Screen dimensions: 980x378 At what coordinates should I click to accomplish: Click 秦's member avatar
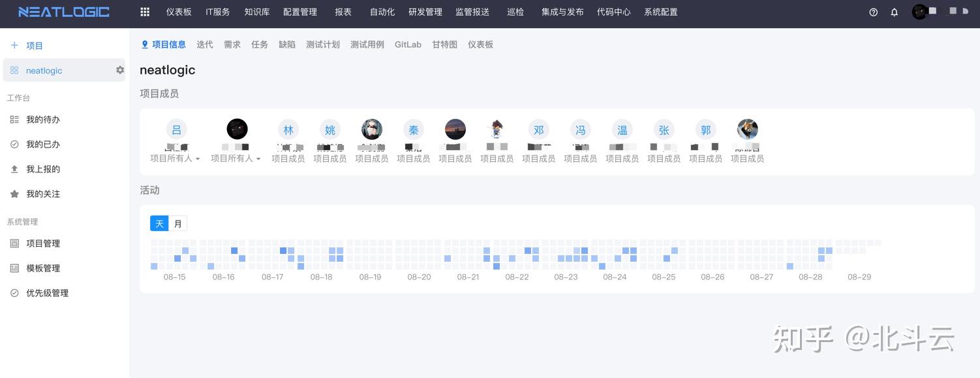(413, 129)
